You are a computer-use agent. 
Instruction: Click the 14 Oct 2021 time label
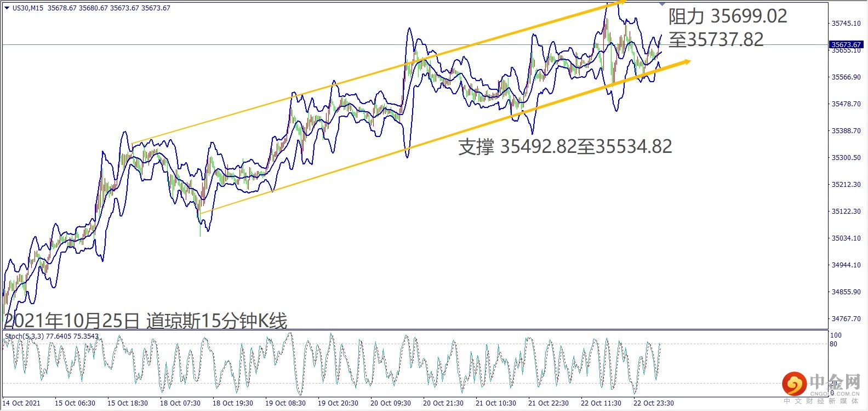[21, 403]
